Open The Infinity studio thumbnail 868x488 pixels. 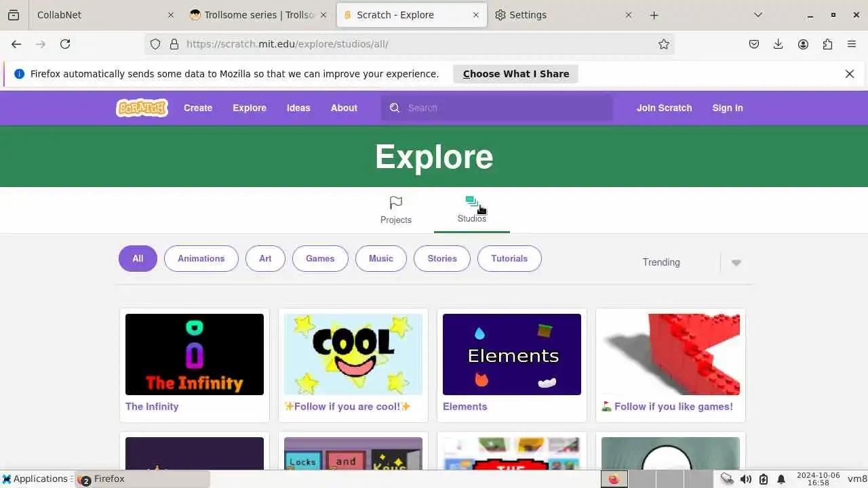point(195,354)
